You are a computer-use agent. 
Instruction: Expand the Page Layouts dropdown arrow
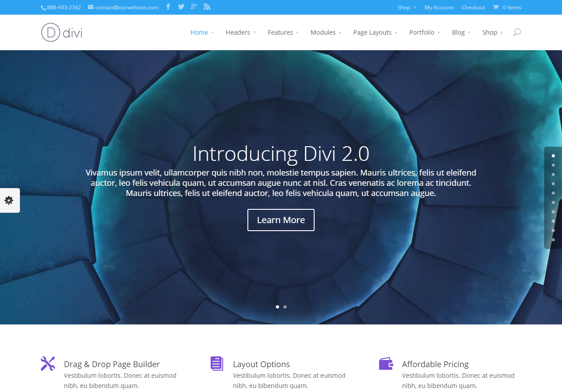tap(396, 32)
